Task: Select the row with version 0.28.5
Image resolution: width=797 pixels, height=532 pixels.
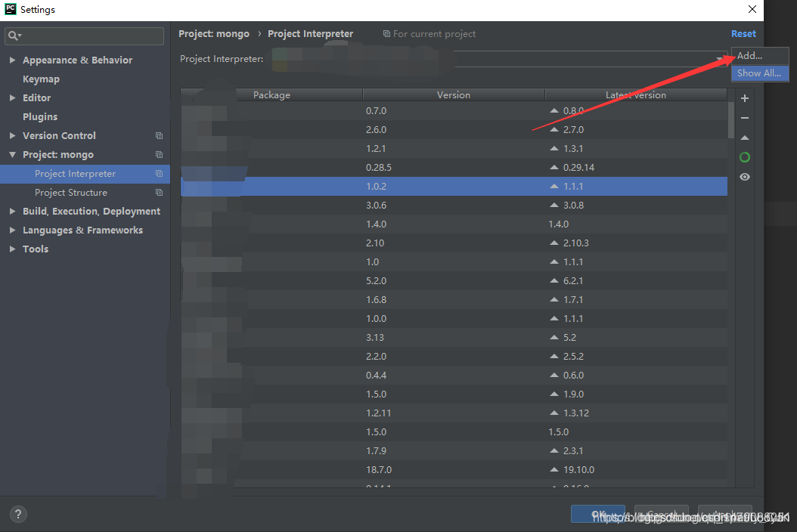Action: [x=454, y=167]
